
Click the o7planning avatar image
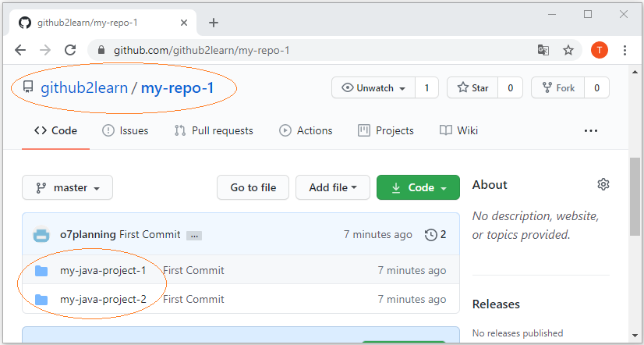click(x=41, y=234)
